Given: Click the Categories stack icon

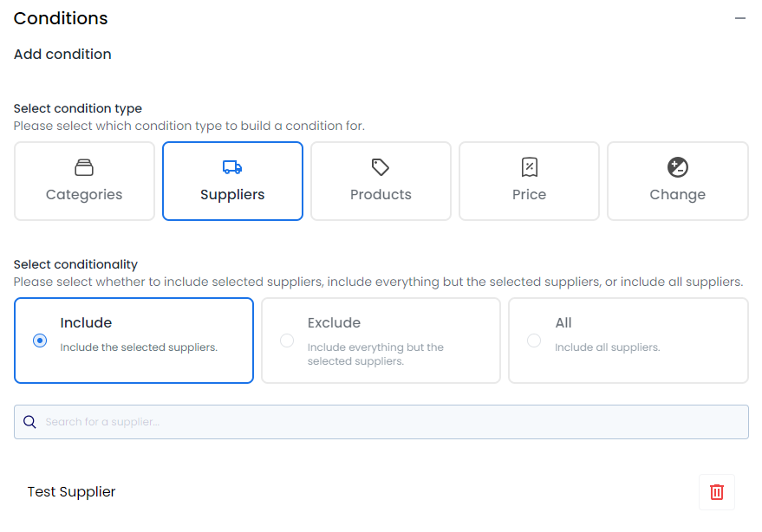Looking at the screenshot, I should click(84, 167).
